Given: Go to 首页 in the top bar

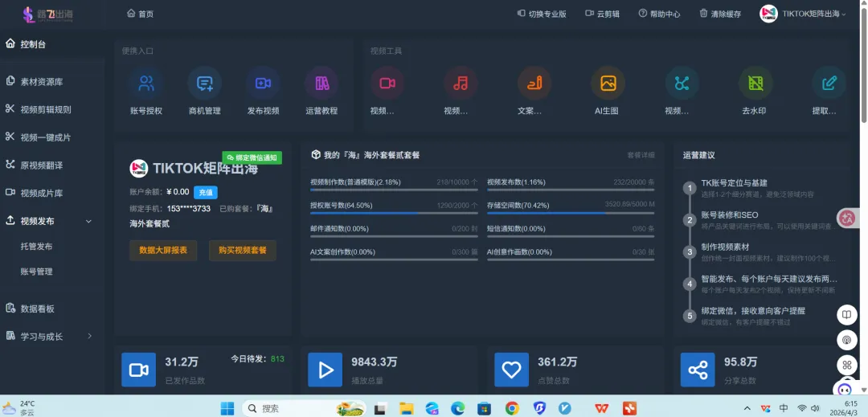Looking at the screenshot, I should (x=140, y=14).
